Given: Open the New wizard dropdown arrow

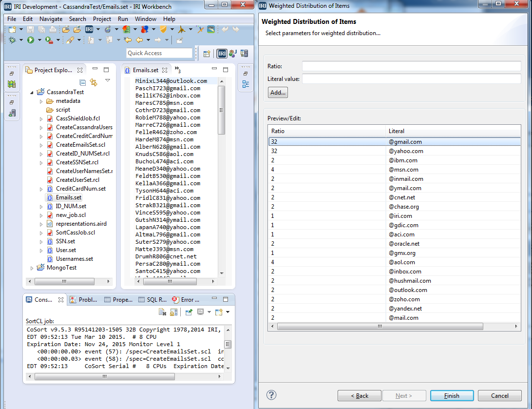Looking at the screenshot, I should coord(21,30).
